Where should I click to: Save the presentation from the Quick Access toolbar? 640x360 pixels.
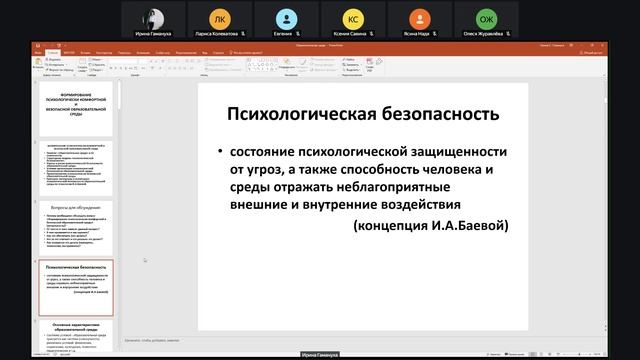38,45
